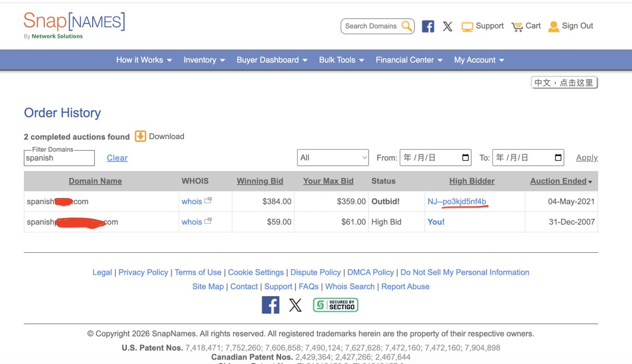
Task: Click the To date input
Action: tap(528, 158)
